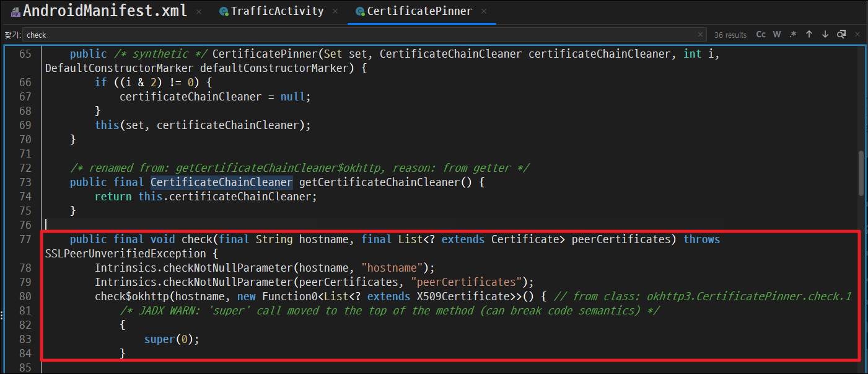This screenshot has height=374, width=868.
Task: Click line number 77 in gutter
Action: coord(25,239)
